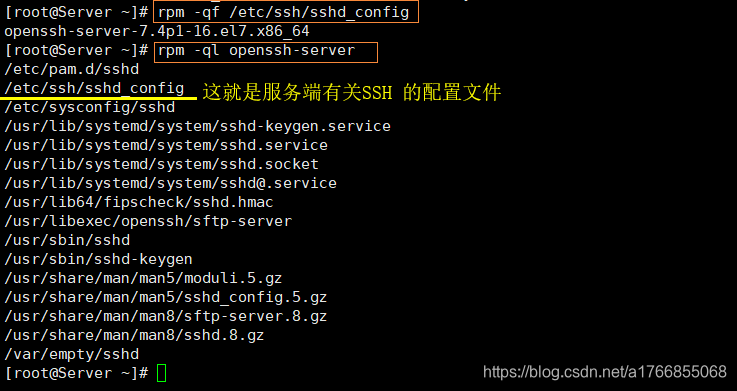Click the /usr/lib64/fipscheck/sshd.hmac line
The image size is (737, 391).
139,202
